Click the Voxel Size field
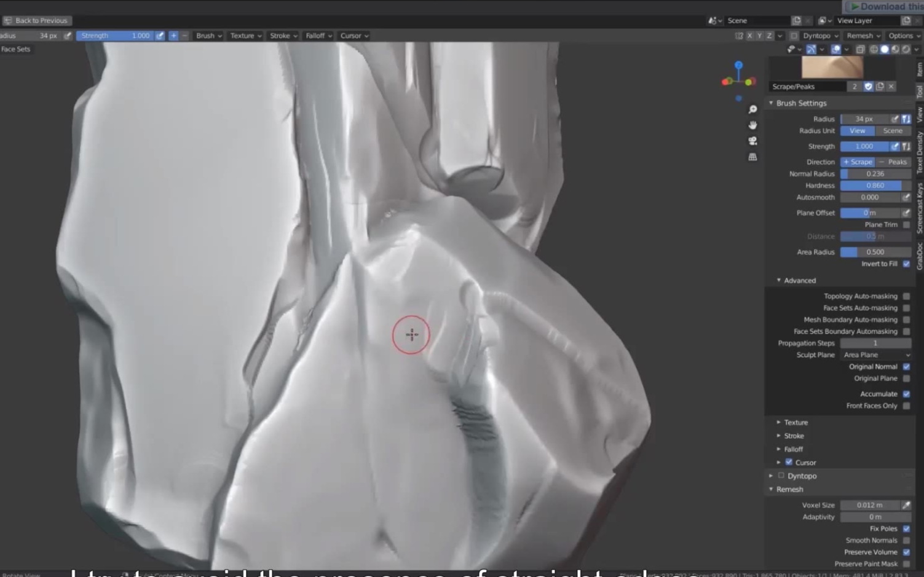This screenshot has width=924, height=577. pyautogui.click(x=869, y=505)
